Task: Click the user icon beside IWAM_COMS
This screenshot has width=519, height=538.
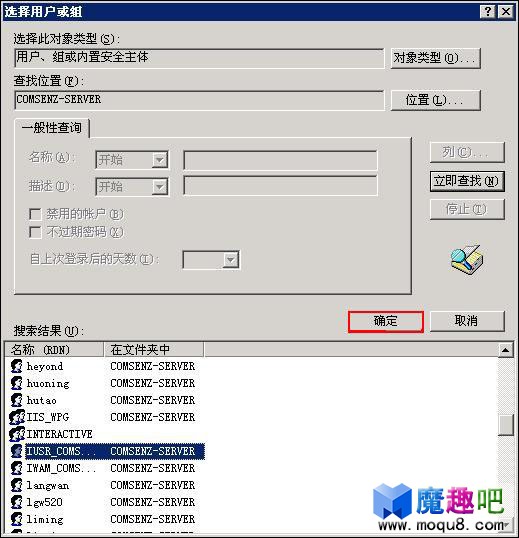Action: 16,468
